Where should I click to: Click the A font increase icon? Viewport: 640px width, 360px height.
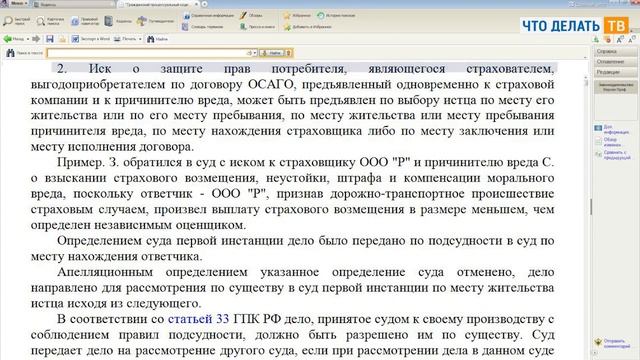pos(620,40)
